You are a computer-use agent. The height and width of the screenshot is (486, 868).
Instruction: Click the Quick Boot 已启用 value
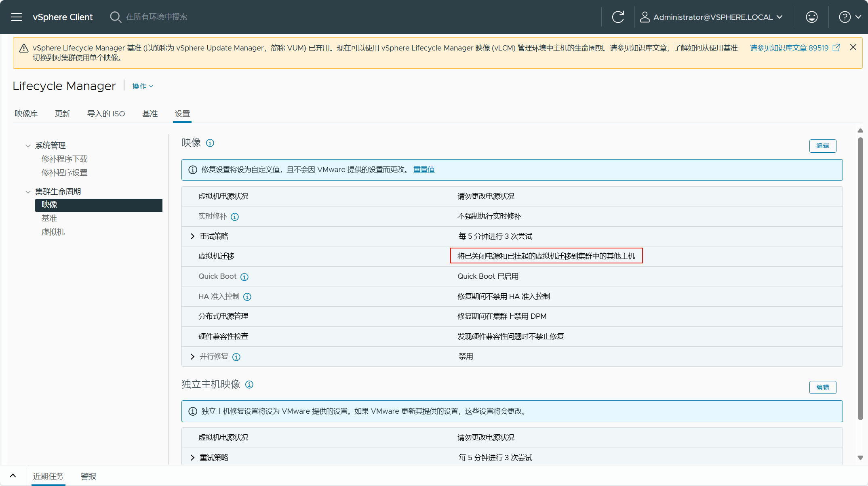coord(488,276)
